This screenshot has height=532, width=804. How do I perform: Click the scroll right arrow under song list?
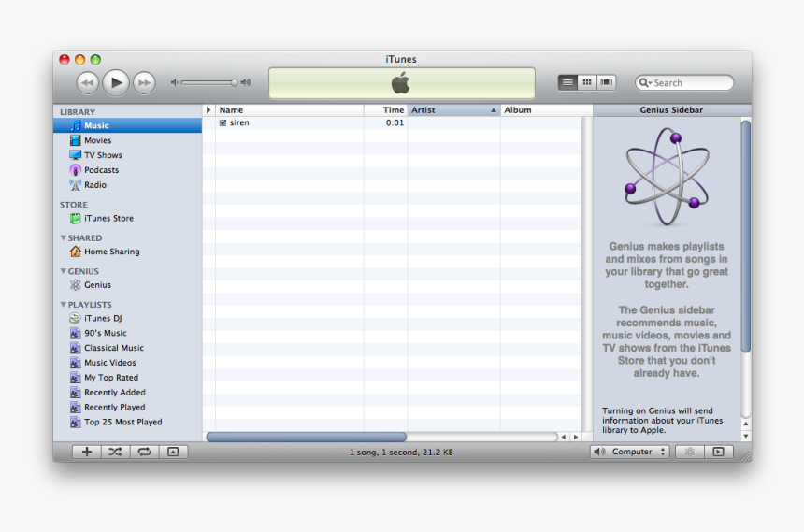(576, 437)
